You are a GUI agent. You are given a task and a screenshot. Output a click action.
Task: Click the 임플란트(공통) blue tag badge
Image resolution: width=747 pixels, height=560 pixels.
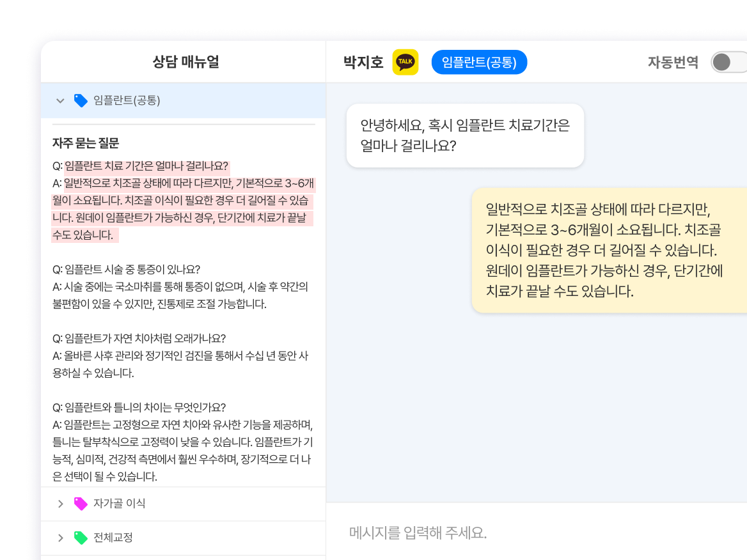[x=479, y=63]
